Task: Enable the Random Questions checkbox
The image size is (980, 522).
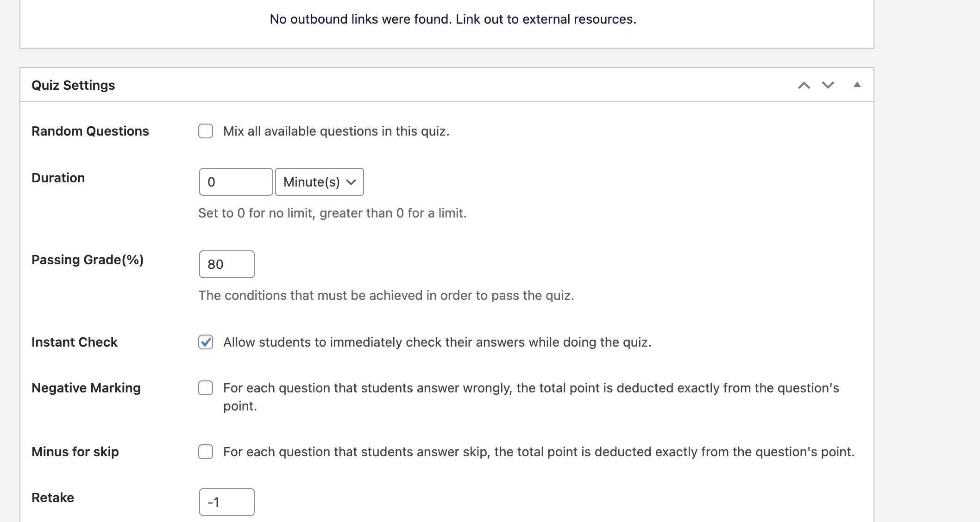Action: [x=206, y=131]
